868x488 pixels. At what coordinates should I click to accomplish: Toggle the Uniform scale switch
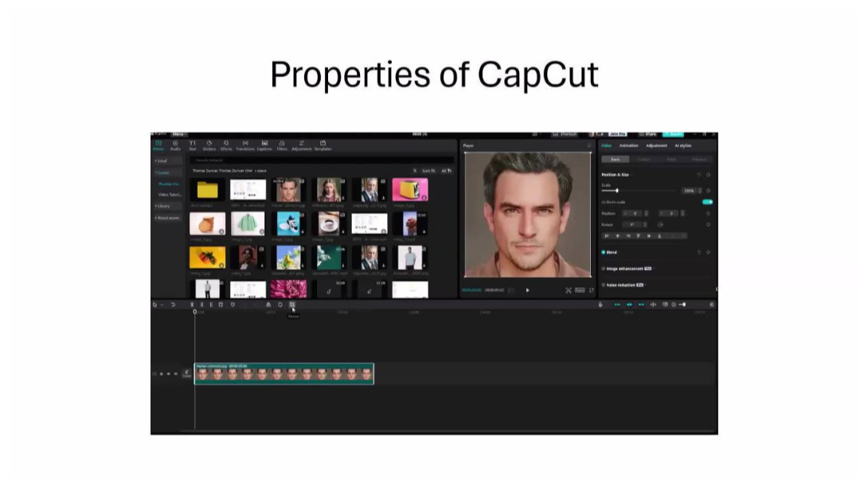(x=707, y=202)
